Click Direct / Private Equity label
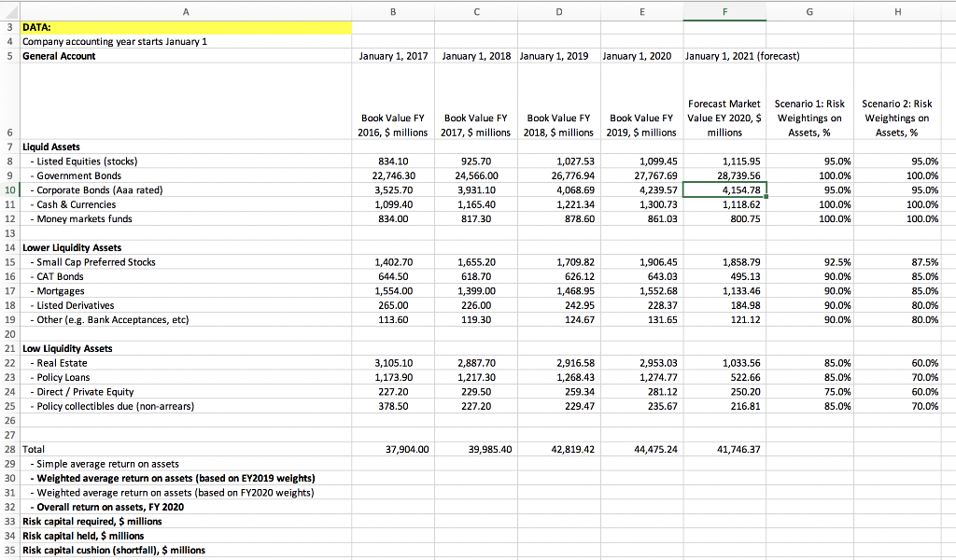 coord(82,392)
